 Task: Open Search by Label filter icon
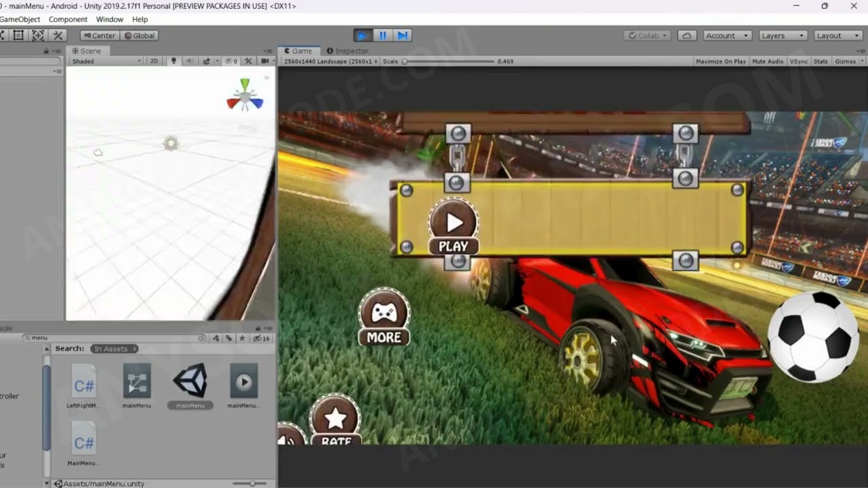(229, 338)
